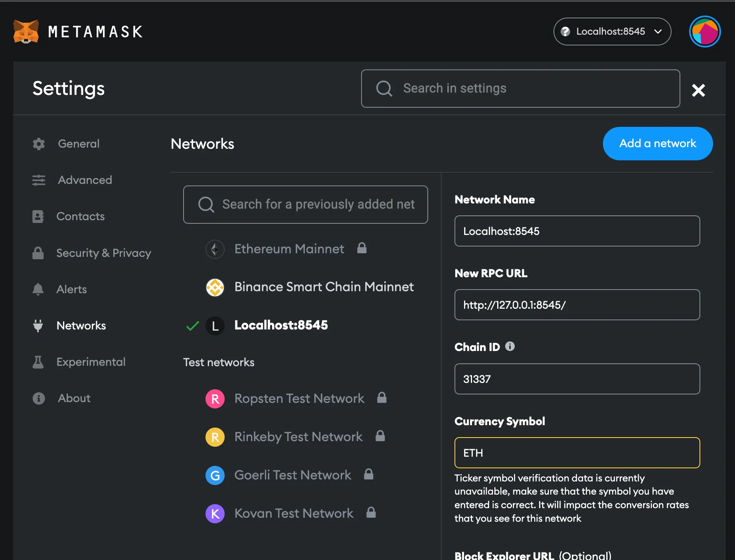Click the lock icon beside Kovan Test Network
The height and width of the screenshot is (560, 735).
(371, 513)
